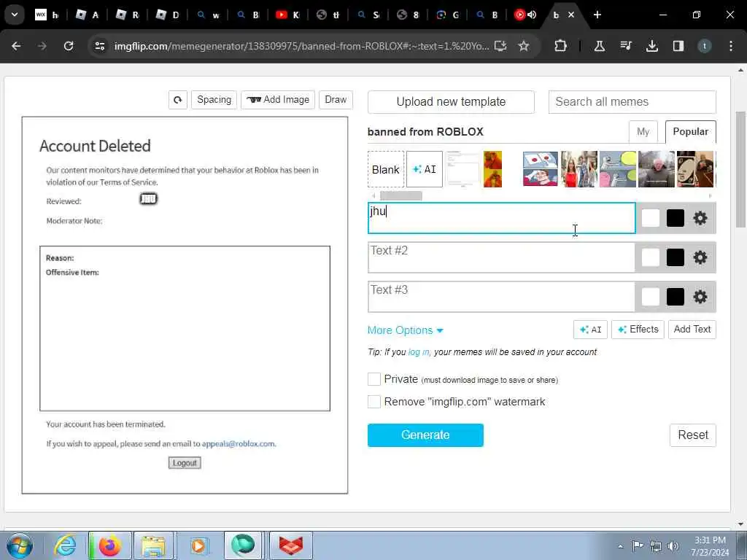Image resolution: width=747 pixels, height=560 pixels.
Task: Click the browser back arrow
Action: click(16, 46)
